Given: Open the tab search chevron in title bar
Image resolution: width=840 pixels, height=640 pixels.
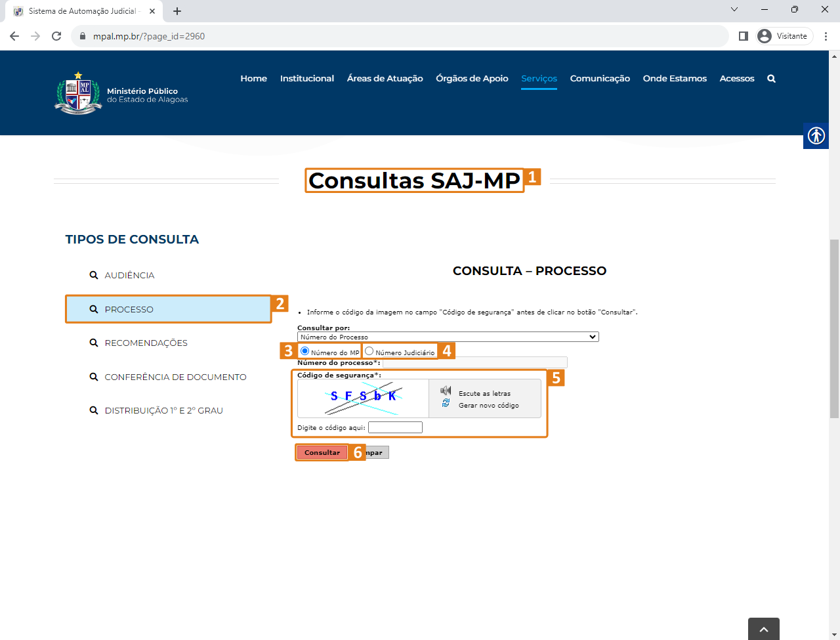Looking at the screenshot, I should (734, 9).
